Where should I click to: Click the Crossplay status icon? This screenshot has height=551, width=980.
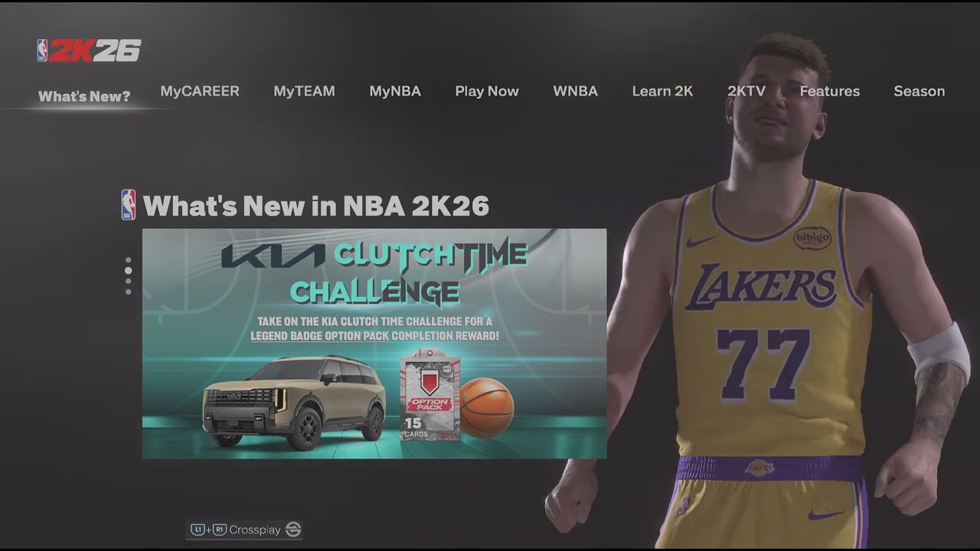[x=292, y=530]
